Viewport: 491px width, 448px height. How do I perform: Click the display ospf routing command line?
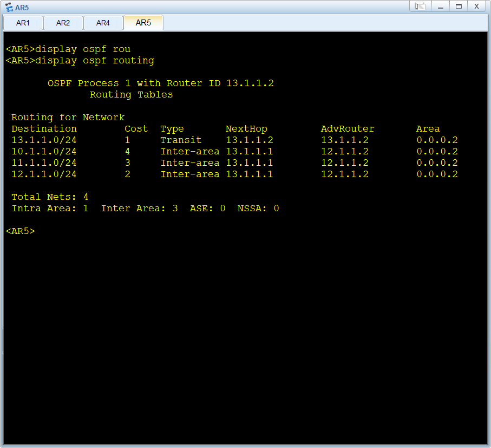tap(80, 61)
